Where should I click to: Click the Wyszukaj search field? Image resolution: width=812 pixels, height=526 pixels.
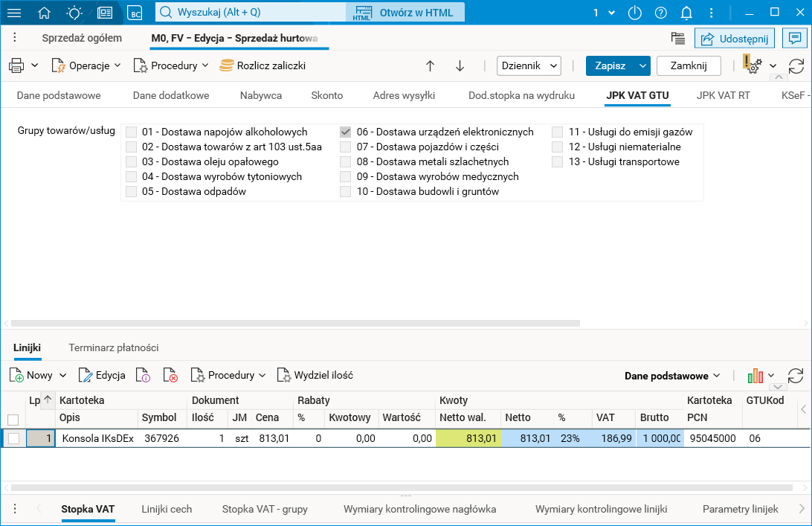(251, 13)
